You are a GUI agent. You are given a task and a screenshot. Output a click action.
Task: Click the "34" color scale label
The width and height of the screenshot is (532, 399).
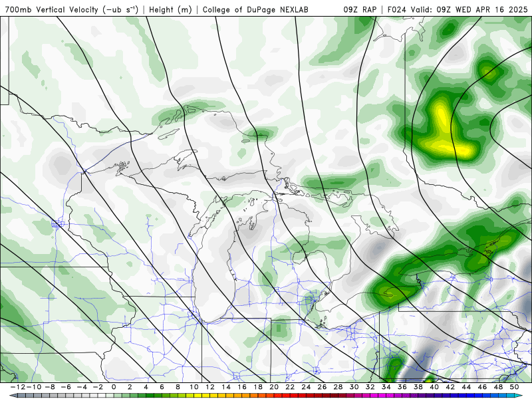[386, 387]
